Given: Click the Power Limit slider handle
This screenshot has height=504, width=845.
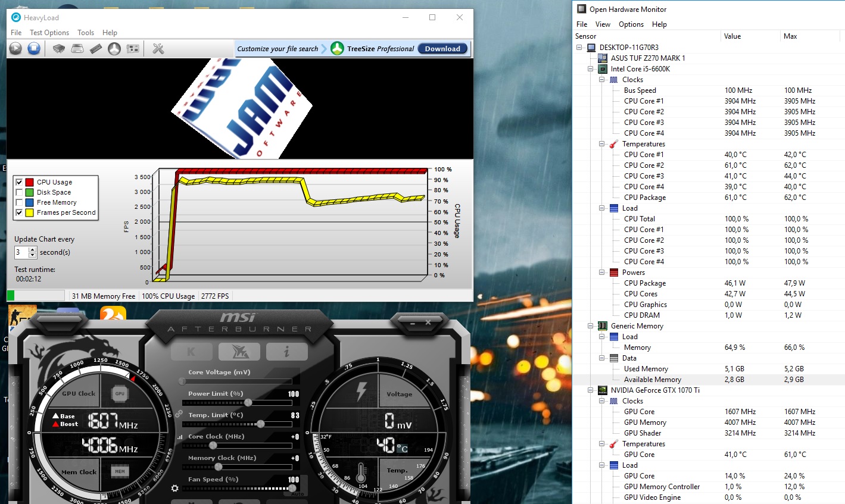Looking at the screenshot, I should 248,403.
